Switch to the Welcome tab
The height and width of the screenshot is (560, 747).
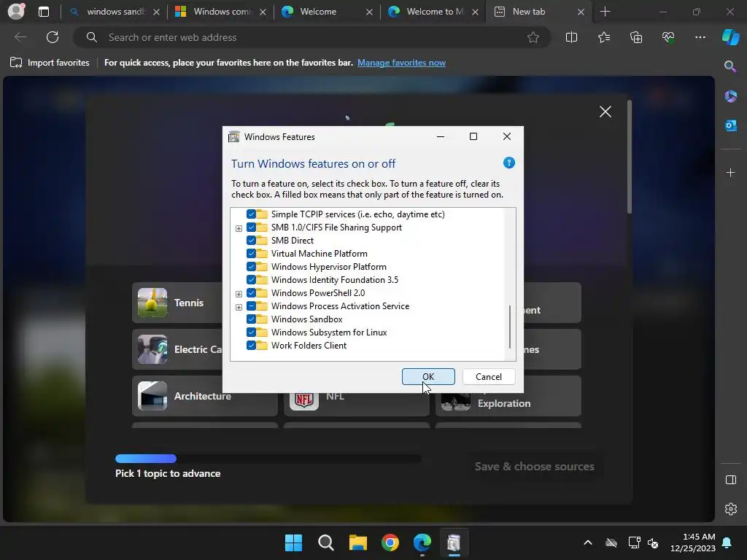coord(327,12)
